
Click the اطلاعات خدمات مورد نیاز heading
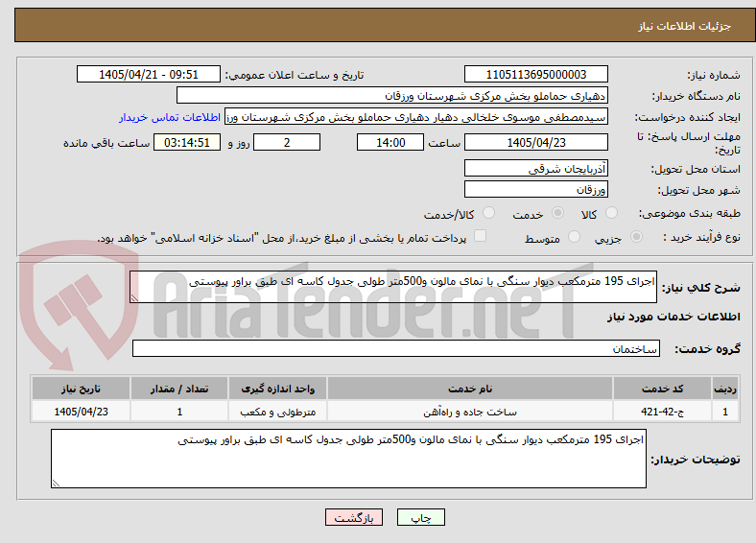[x=673, y=317]
